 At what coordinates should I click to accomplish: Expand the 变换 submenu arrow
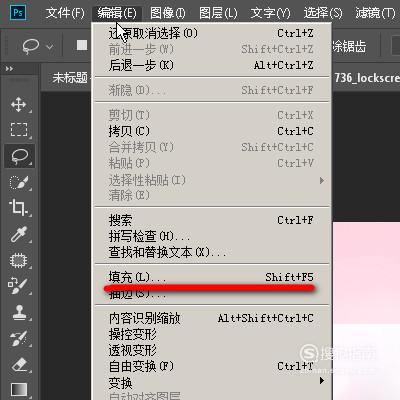(x=321, y=380)
